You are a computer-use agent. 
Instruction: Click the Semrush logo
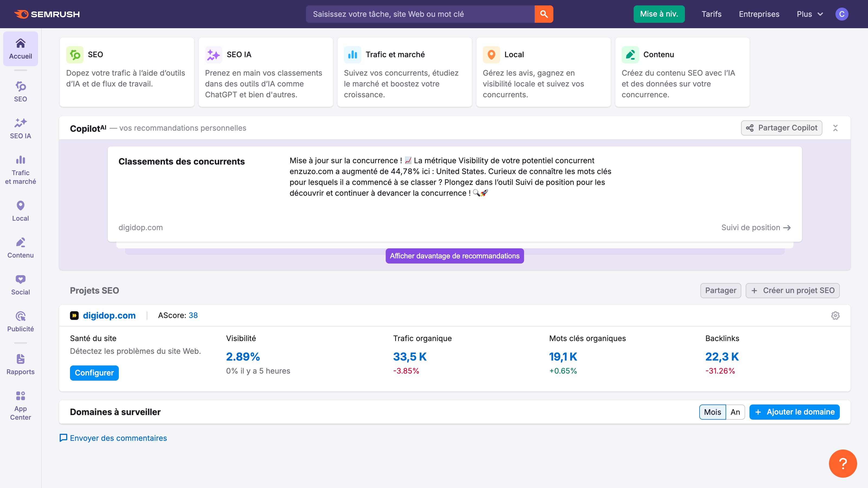pos(47,14)
